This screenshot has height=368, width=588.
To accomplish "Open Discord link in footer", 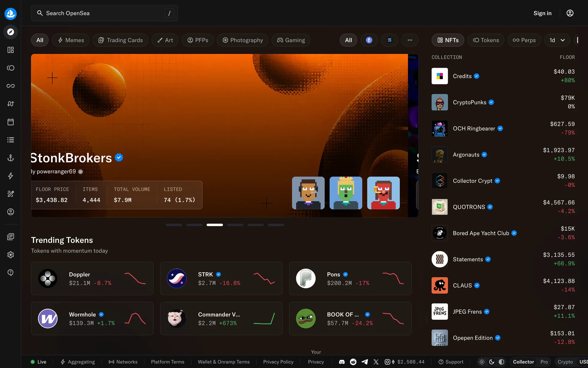I will 342,362.
